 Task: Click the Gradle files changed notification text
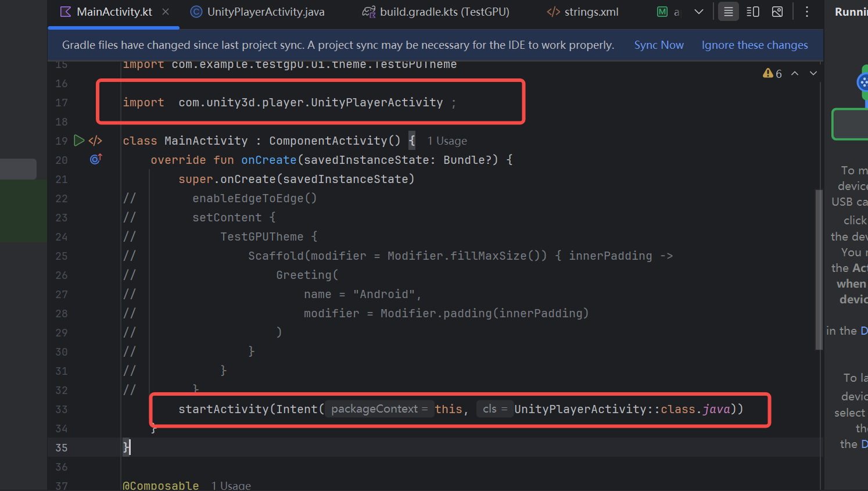point(338,45)
